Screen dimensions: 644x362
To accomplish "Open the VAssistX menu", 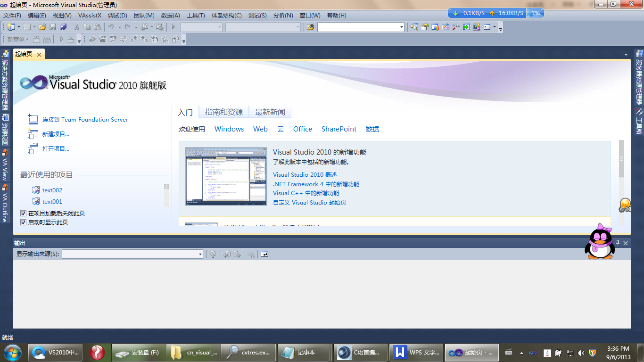I will [x=90, y=16].
